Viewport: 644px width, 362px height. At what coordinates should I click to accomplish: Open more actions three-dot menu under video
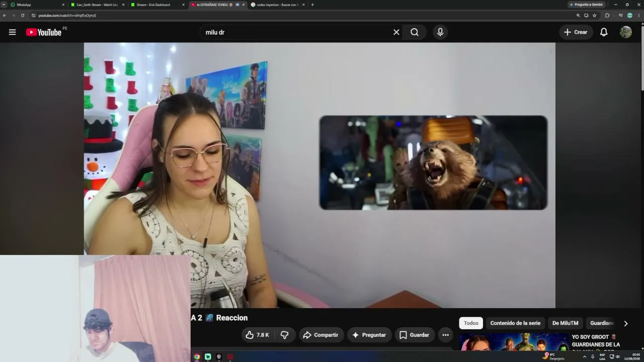tap(445, 335)
